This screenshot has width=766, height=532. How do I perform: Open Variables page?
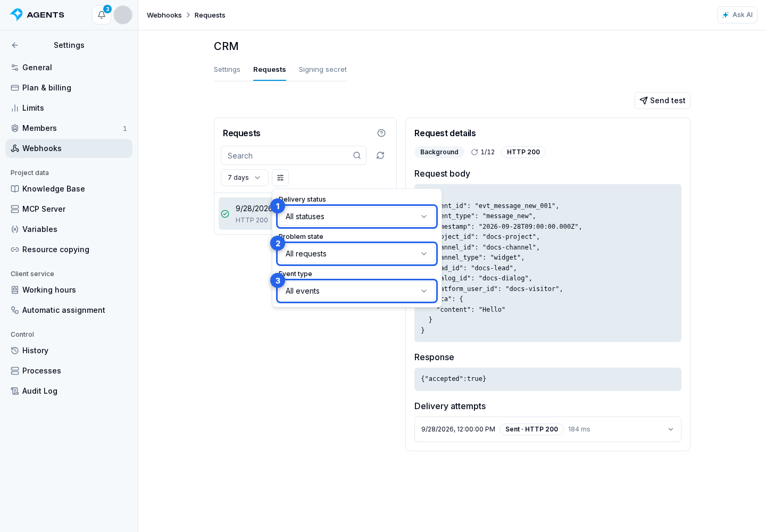tap(69, 229)
